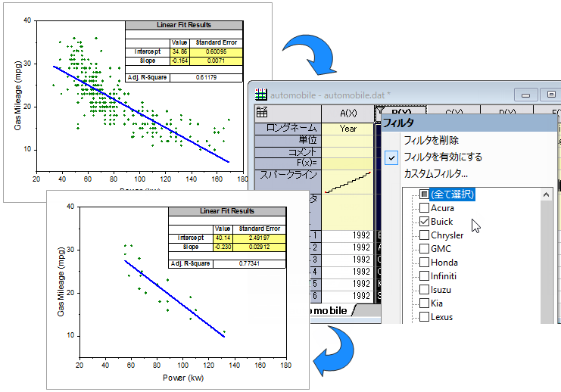Click the maximize button of workbook window
The height and width of the screenshot is (392, 561).
click(551, 95)
